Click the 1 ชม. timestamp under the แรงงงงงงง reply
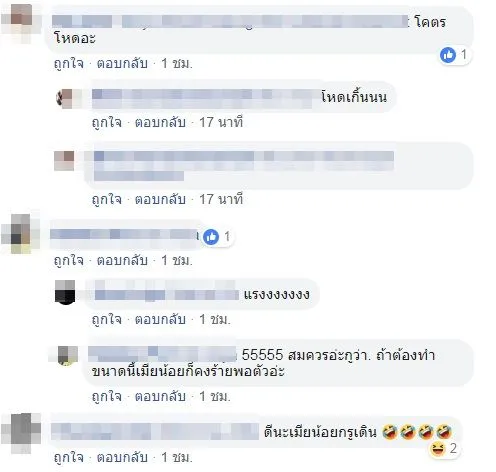The width and height of the screenshot is (496, 472). [x=215, y=320]
